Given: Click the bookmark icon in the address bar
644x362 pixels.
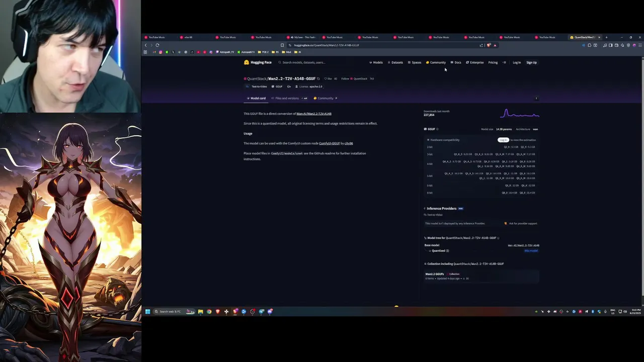Looking at the screenshot, I should [x=282, y=45].
